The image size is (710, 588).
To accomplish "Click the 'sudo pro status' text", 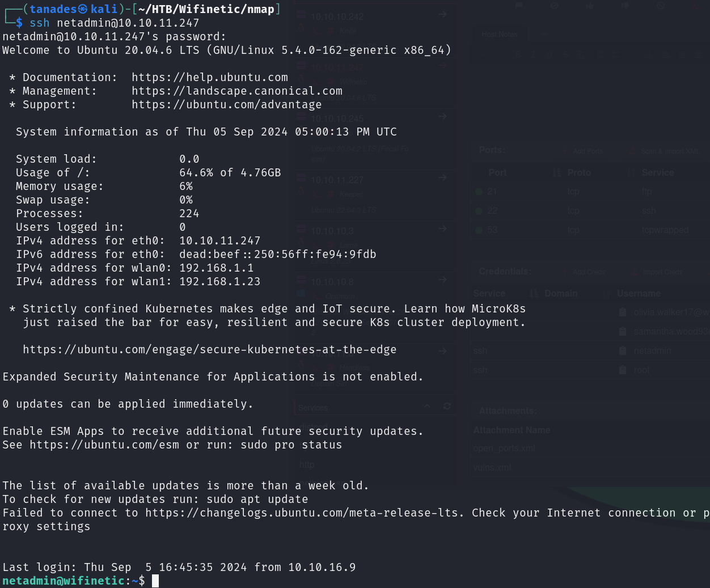I will [x=291, y=445].
